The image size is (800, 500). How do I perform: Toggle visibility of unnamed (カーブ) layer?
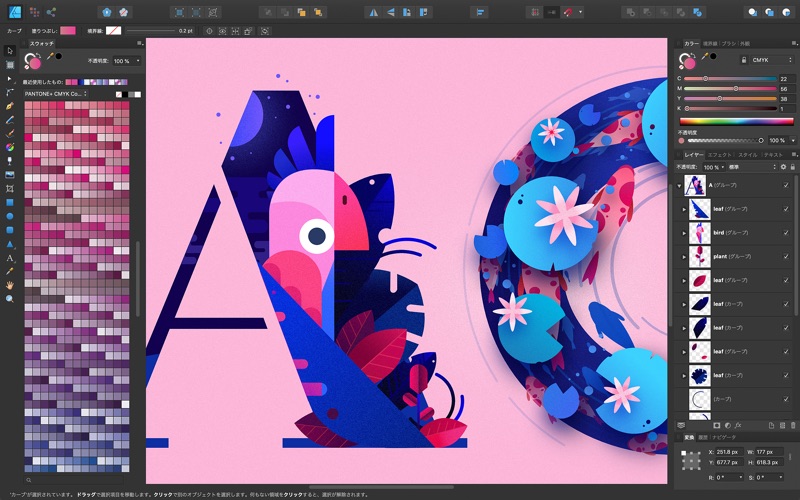(x=786, y=399)
